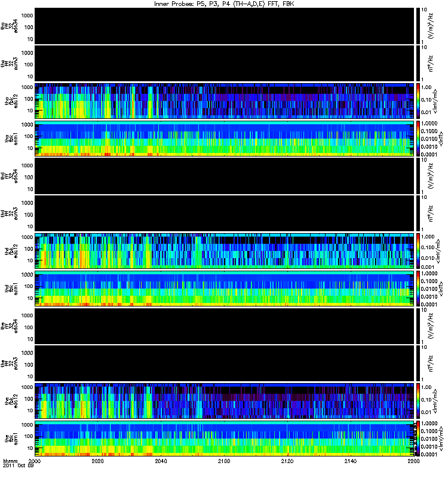Click the 2140 time axis label

(x=351, y=461)
